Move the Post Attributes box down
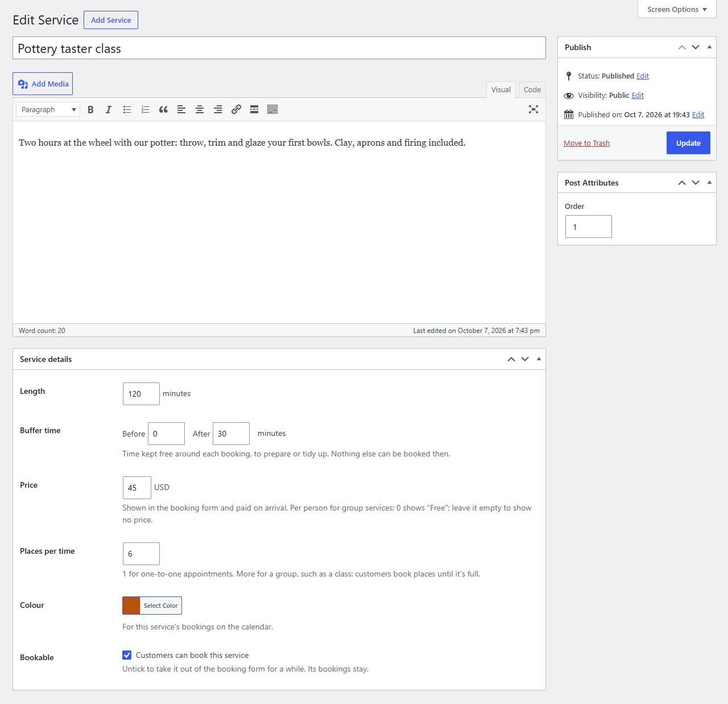This screenshot has width=728, height=704. click(x=696, y=183)
